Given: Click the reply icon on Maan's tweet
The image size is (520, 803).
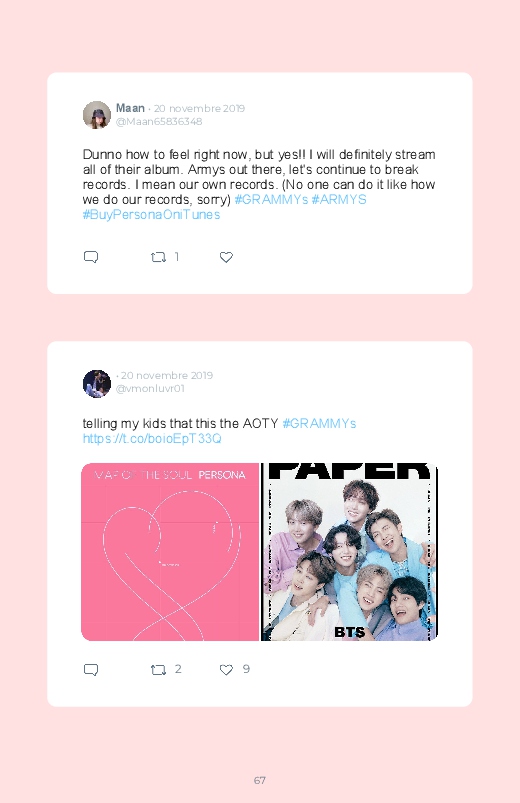Looking at the screenshot, I should point(91,257).
